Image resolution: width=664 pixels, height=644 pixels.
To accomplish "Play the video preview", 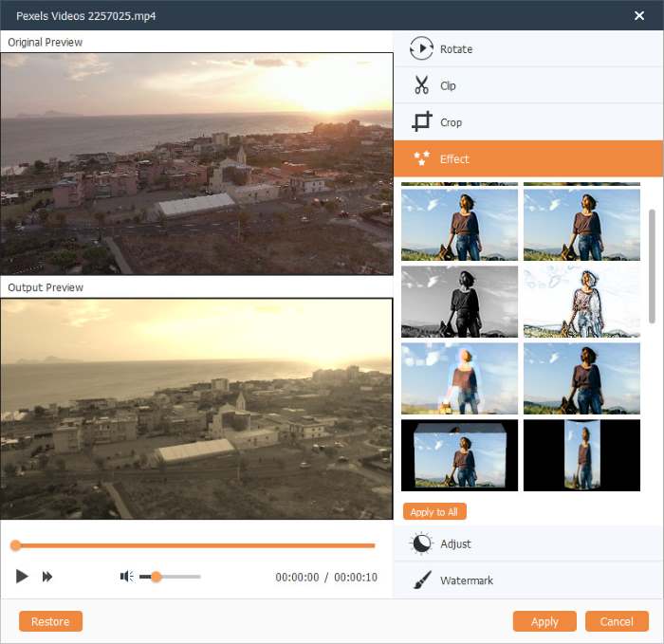I will 22,577.
